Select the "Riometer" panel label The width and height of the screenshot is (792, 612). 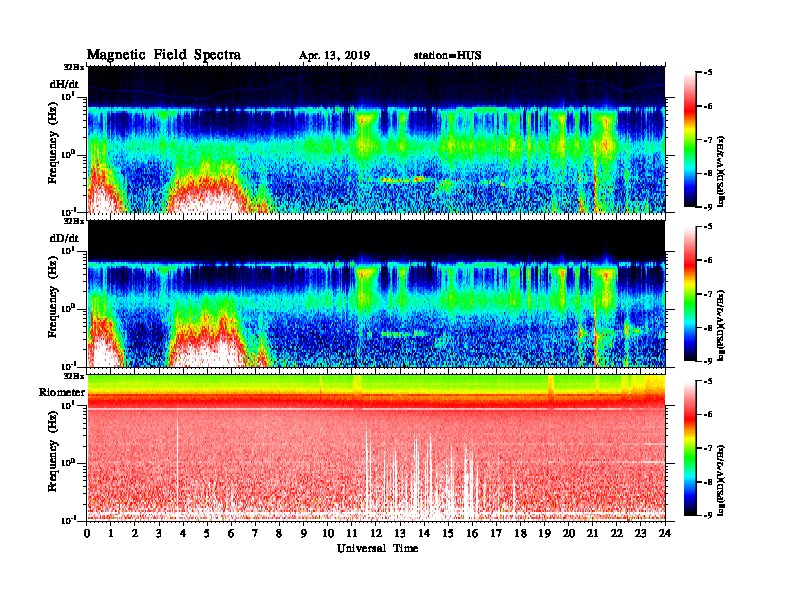click(62, 392)
